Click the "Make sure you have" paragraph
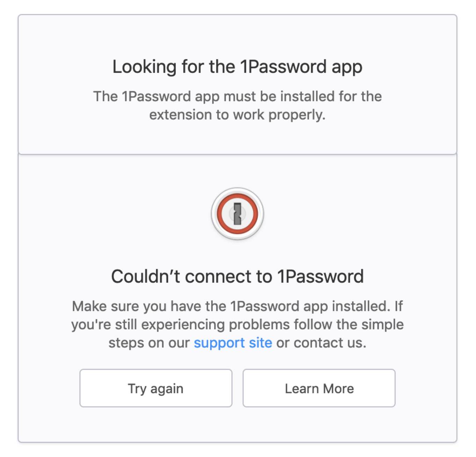This screenshot has width=476, height=457. coord(237,325)
